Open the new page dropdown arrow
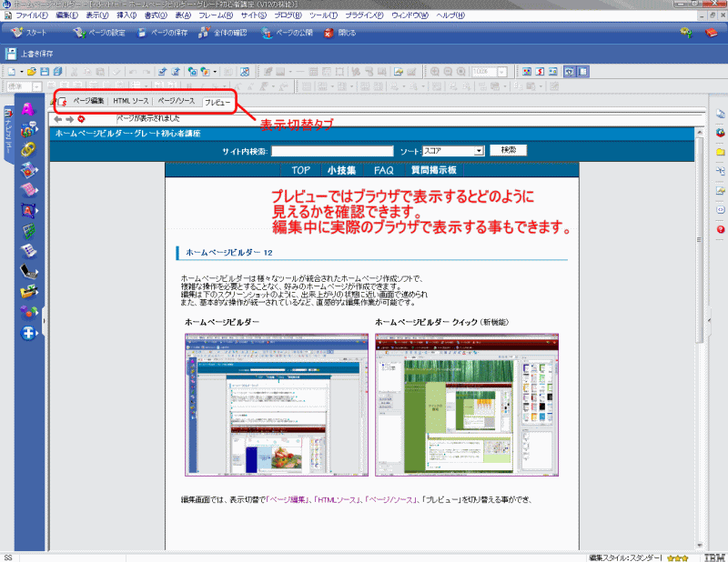728x562 pixels. pos(21,72)
